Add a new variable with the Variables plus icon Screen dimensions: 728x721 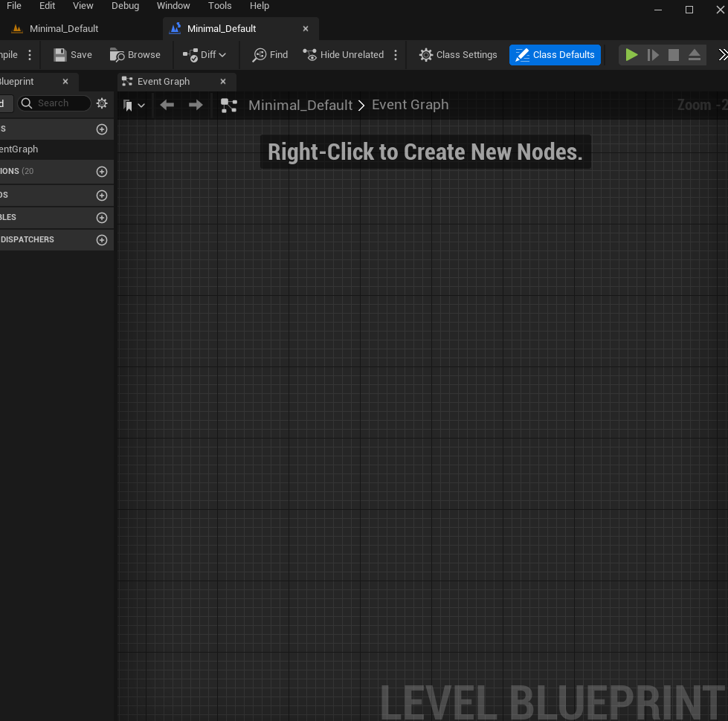[102, 218]
